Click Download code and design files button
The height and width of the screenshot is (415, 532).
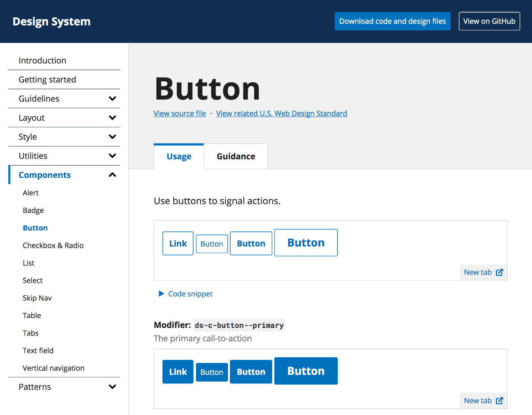coord(392,21)
